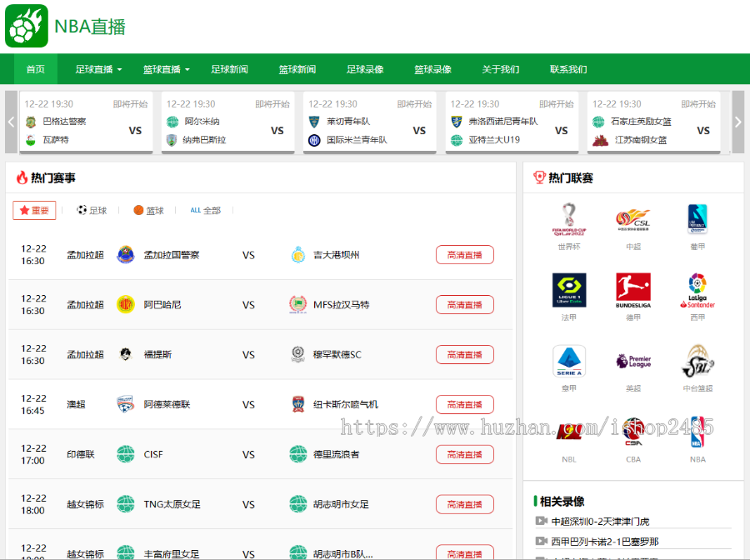Open the 葡甲 league icon
The image size is (750, 560).
tap(697, 219)
